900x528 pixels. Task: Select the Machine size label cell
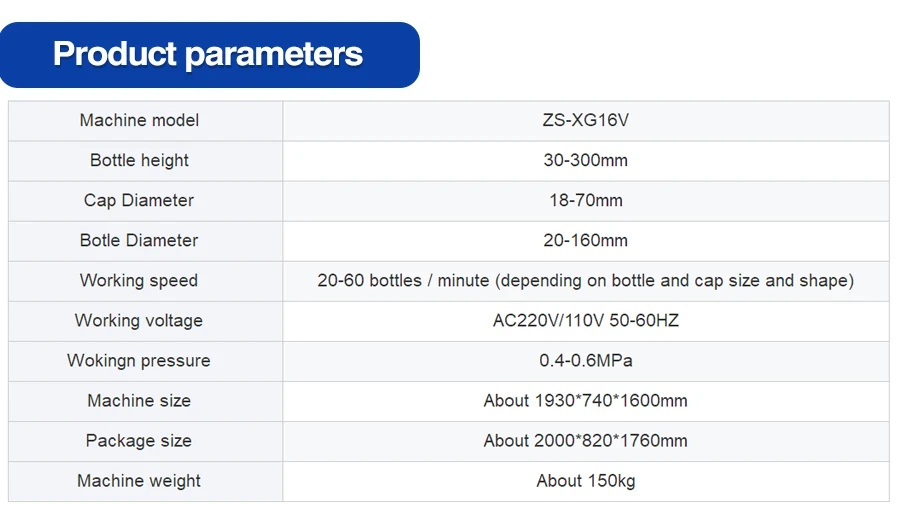pos(145,401)
